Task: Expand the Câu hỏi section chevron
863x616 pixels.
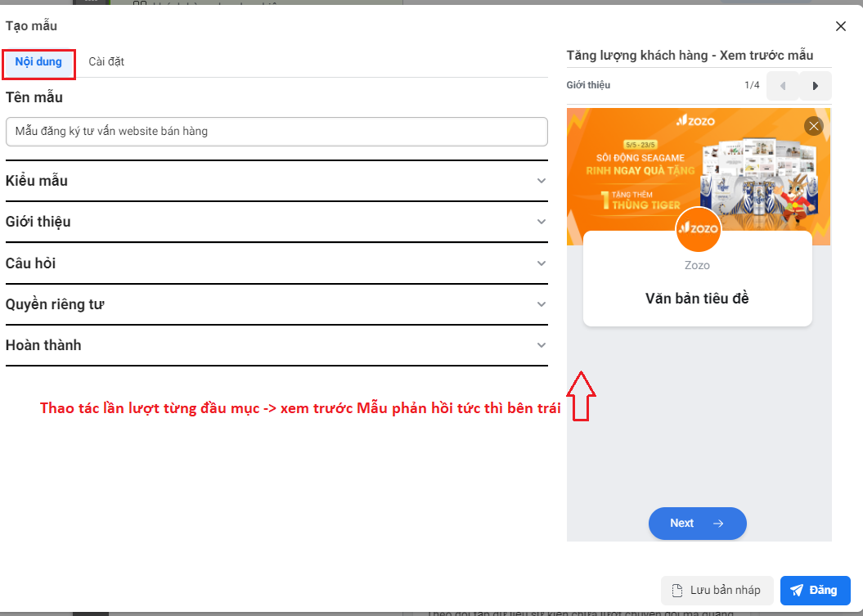Action: click(541, 263)
